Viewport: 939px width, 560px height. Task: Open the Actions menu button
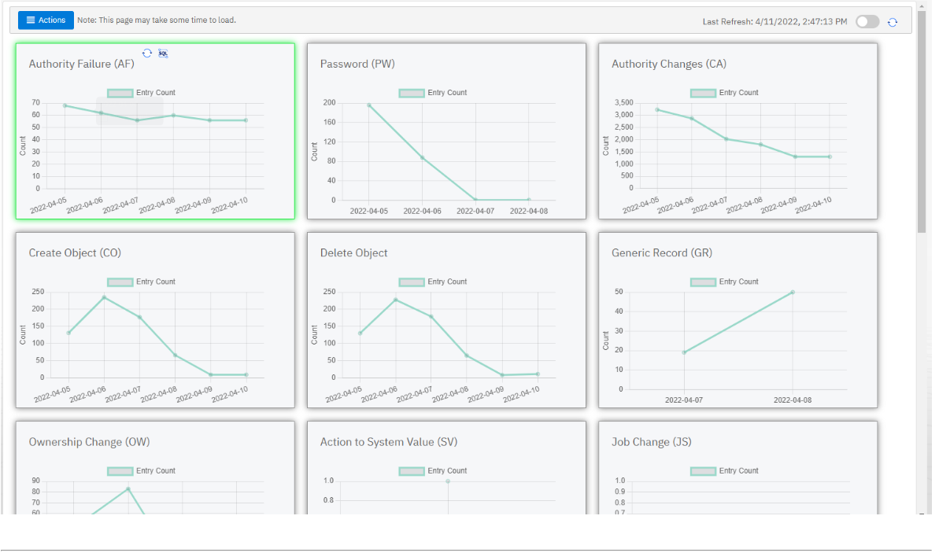(46, 20)
